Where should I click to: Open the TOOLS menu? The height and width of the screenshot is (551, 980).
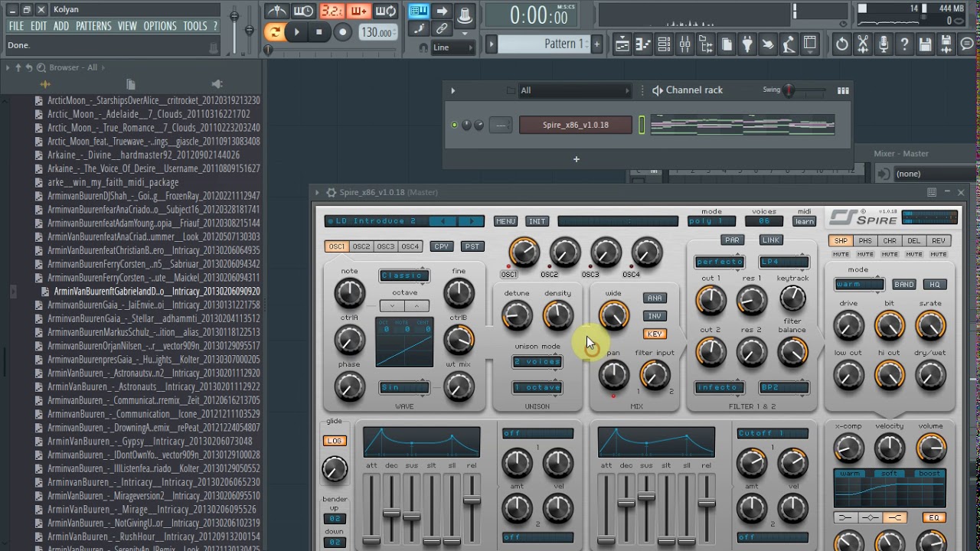195,26
